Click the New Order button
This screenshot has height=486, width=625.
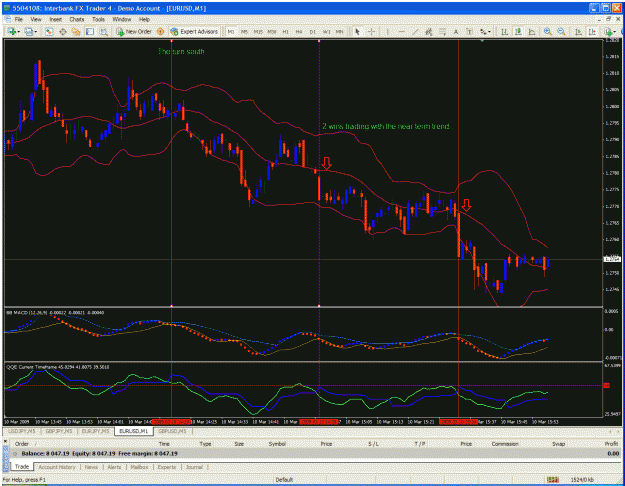point(134,31)
